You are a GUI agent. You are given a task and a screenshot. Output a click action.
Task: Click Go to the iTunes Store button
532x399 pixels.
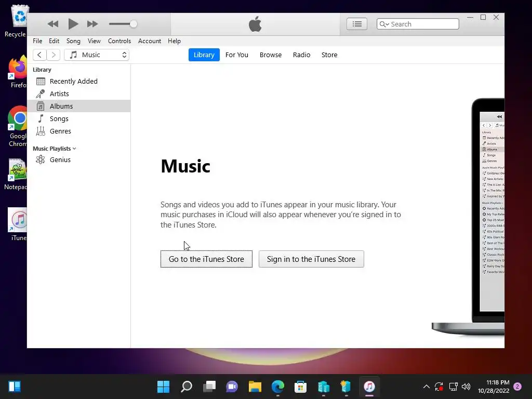pyautogui.click(x=206, y=259)
